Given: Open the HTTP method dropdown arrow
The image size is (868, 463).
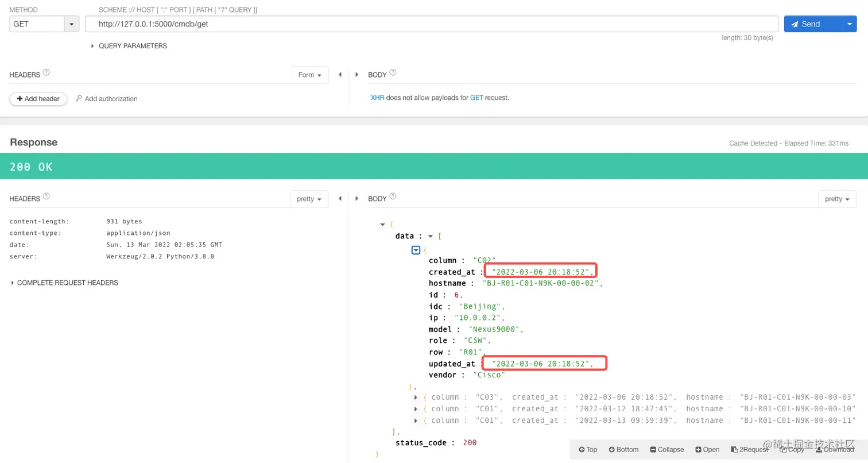Looking at the screenshot, I should (72, 24).
